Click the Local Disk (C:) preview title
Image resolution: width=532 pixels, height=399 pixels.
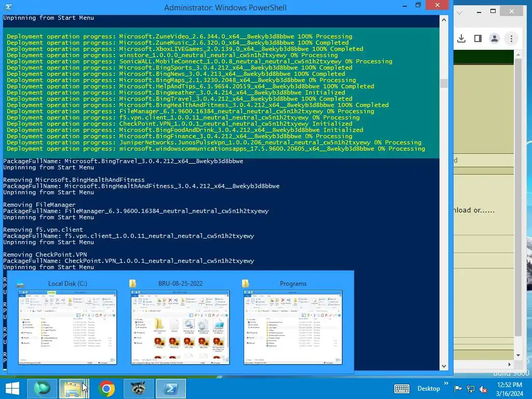(x=68, y=284)
